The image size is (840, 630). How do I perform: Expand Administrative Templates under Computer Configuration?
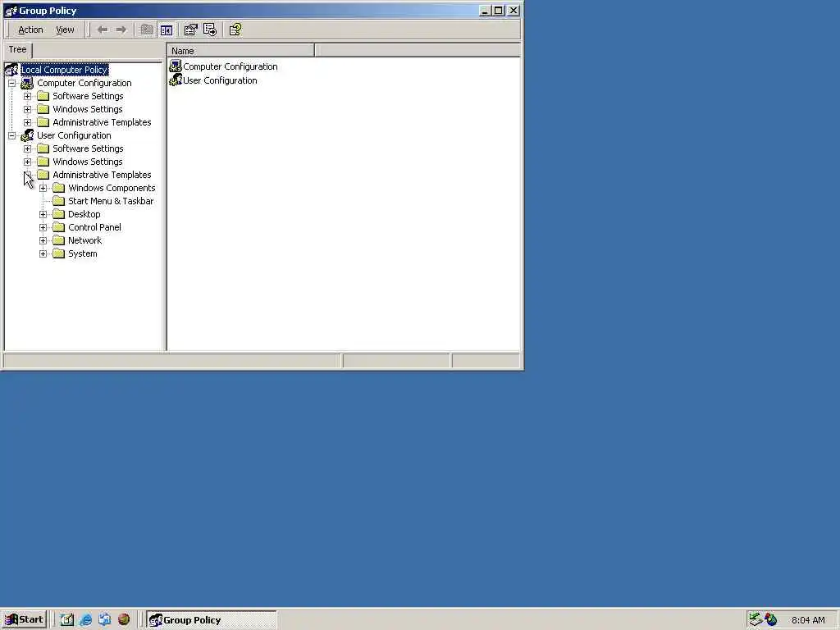click(x=27, y=123)
